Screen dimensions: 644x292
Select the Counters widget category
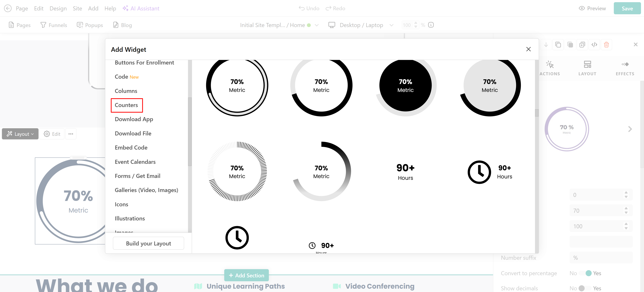(126, 105)
